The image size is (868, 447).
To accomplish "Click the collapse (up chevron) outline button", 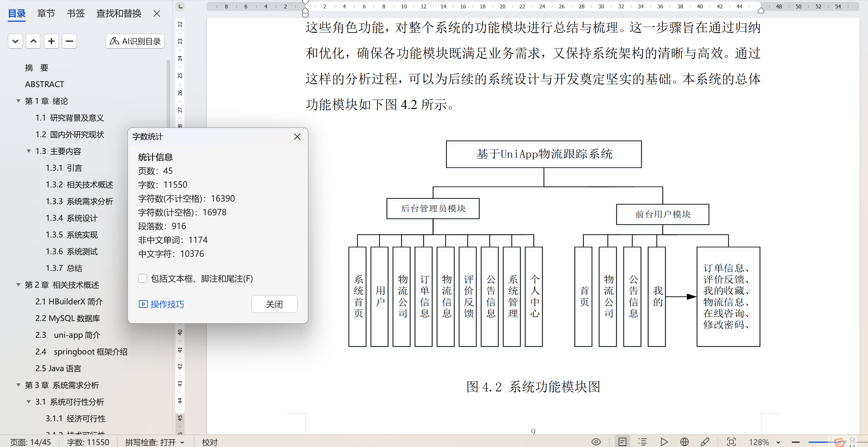I will coord(33,41).
